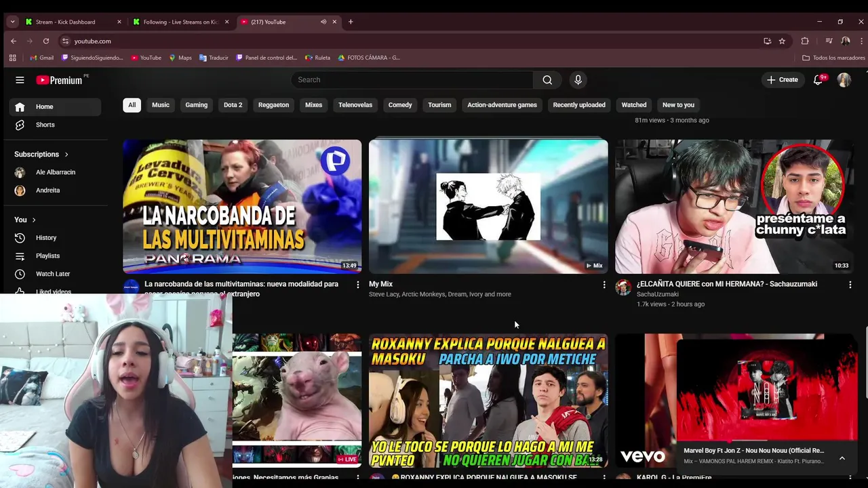Open the browser profile avatar menu
This screenshot has height=488, width=868.
pyautogui.click(x=846, y=41)
